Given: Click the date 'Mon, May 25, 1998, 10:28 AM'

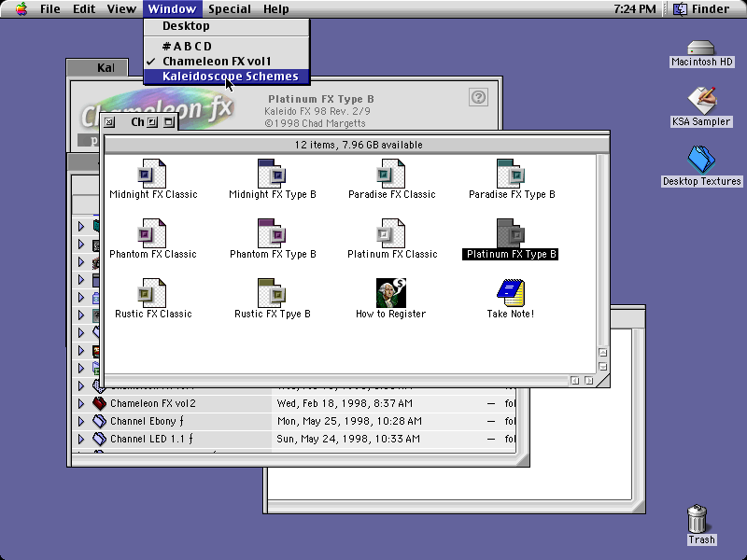Looking at the screenshot, I should [349, 421].
